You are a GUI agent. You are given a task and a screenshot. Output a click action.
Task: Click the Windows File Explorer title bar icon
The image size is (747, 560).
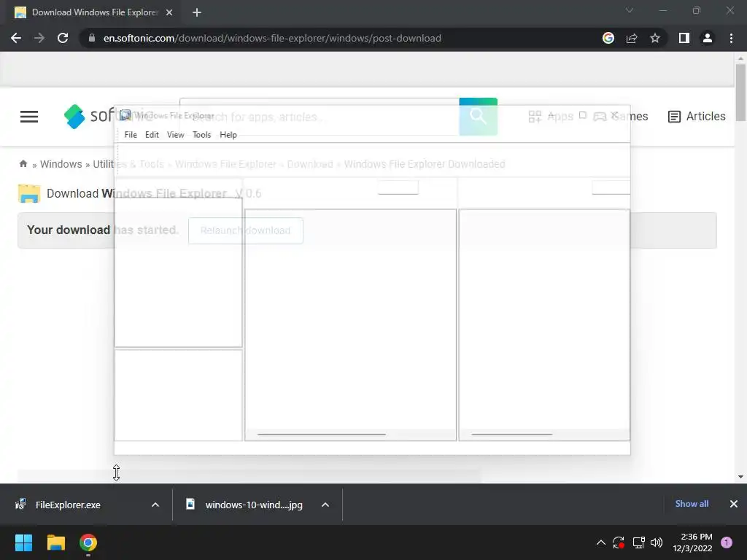coord(125,115)
